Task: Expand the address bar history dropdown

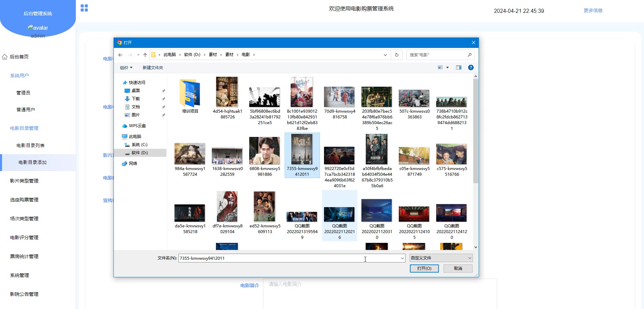Action: point(385,55)
